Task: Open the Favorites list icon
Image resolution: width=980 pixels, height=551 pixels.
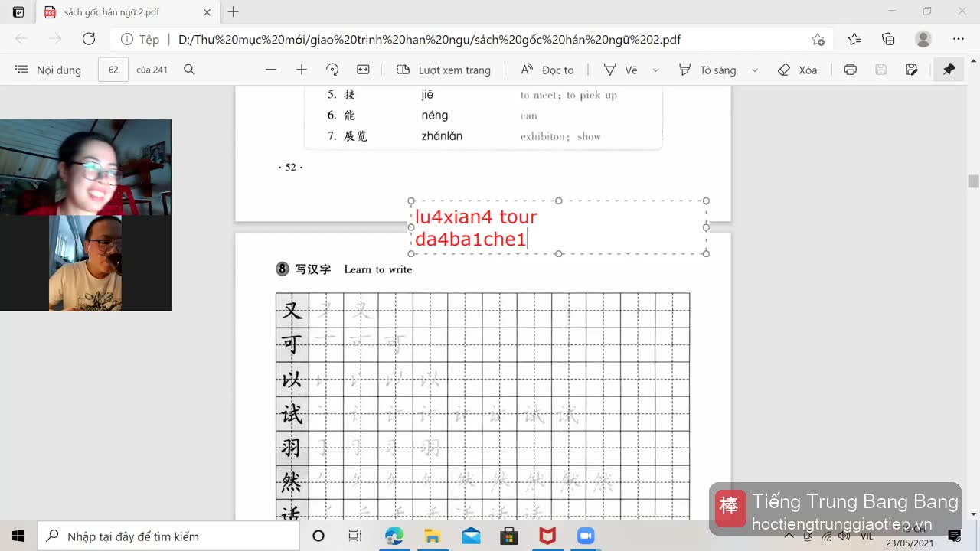Action: [854, 39]
